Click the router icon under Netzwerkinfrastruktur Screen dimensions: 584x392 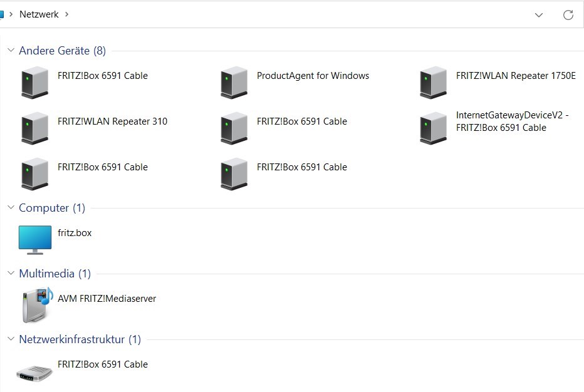(35, 371)
